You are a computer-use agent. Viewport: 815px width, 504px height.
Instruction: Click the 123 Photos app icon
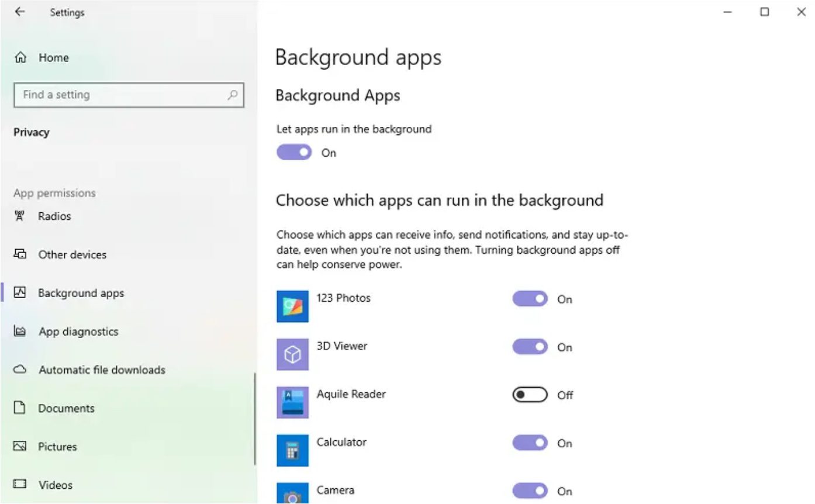[x=292, y=306]
